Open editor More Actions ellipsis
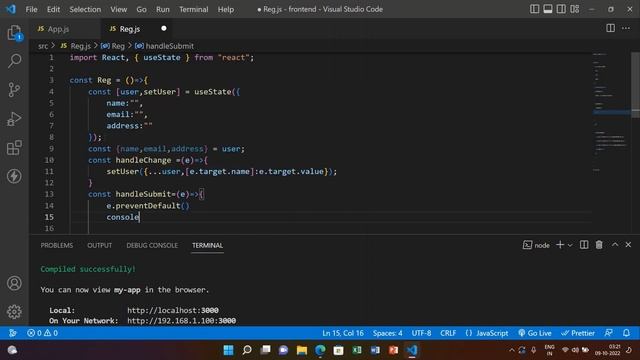Image resolution: width=640 pixels, height=360 pixels. 626,28
